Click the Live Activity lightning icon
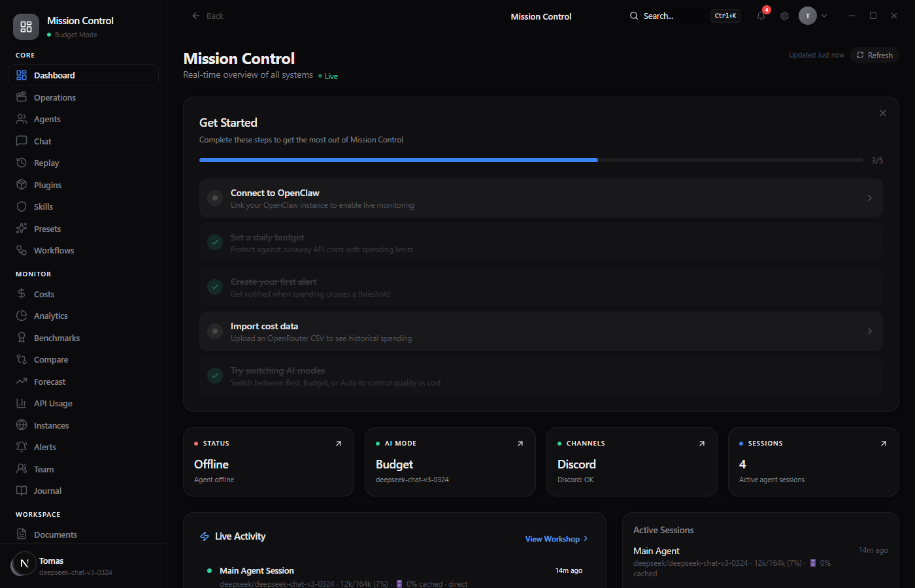The width and height of the screenshot is (915, 588). pos(205,536)
